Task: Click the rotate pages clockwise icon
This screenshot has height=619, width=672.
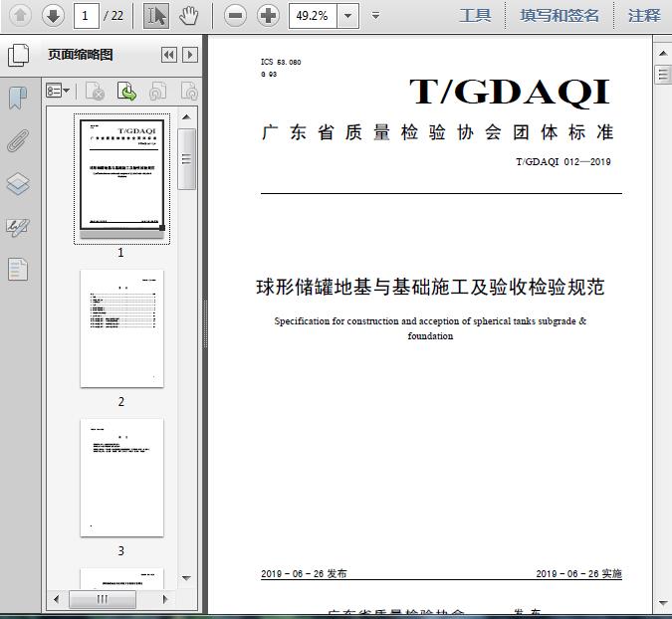Action: tap(189, 91)
